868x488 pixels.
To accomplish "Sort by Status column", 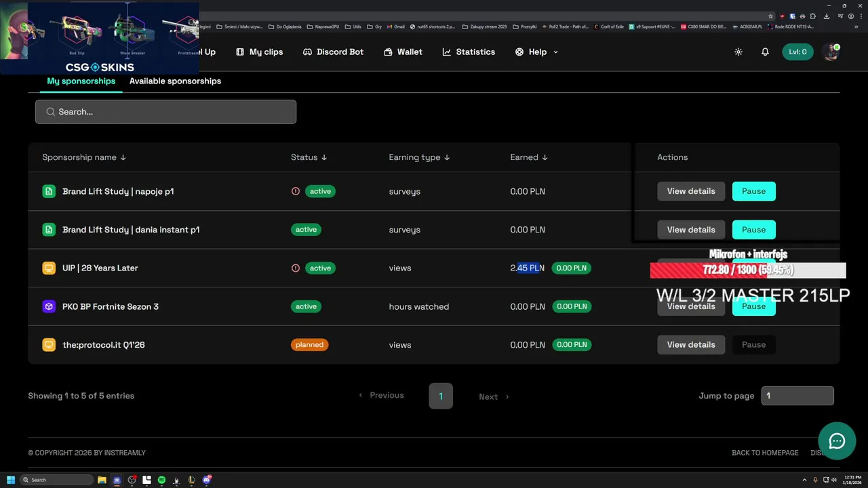I will [309, 157].
